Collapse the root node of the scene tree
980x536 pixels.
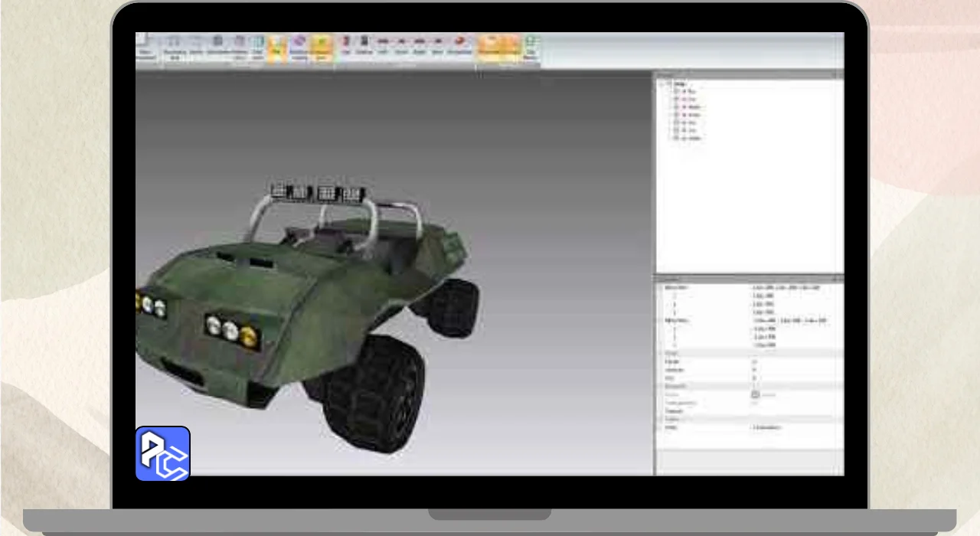[x=661, y=83]
